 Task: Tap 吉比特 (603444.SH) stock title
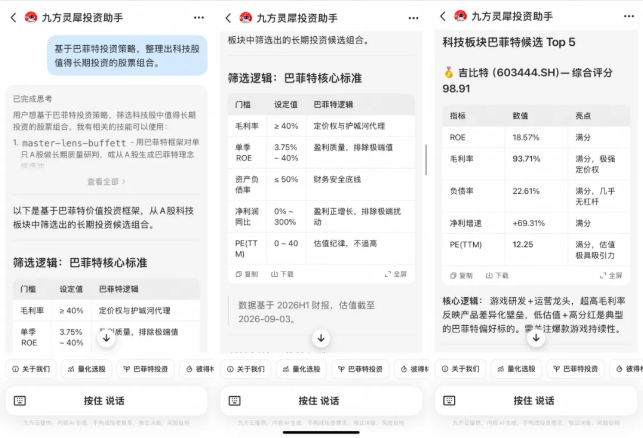tap(527, 80)
